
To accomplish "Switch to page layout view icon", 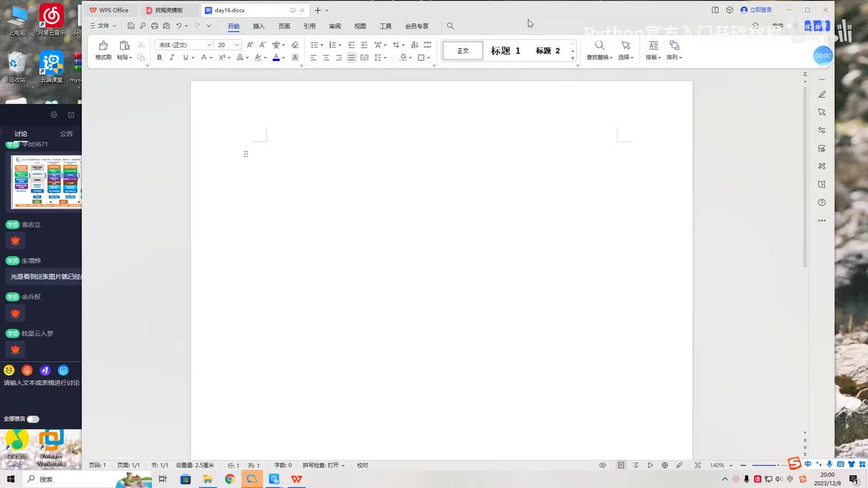I will (620, 465).
